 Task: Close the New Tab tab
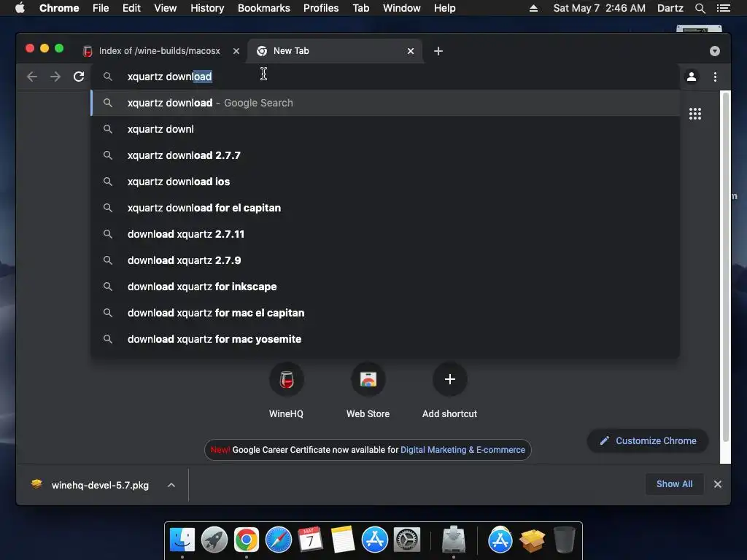click(411, 51)
